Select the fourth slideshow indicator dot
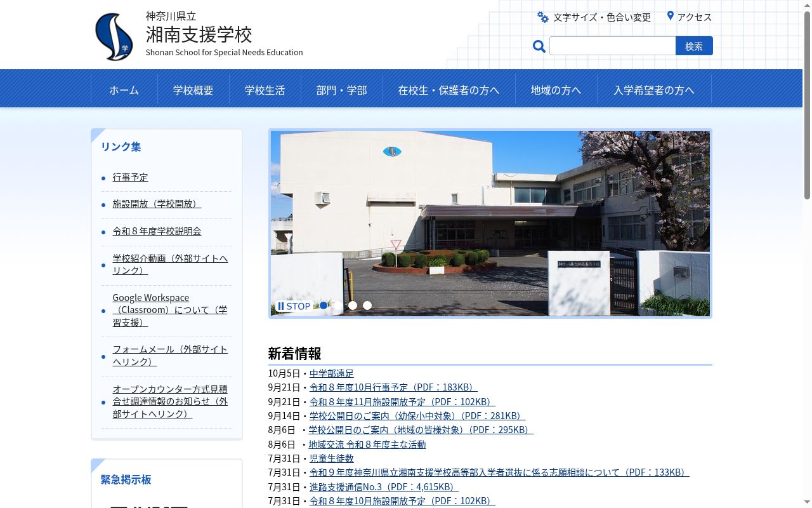 (x=367, y=305)
